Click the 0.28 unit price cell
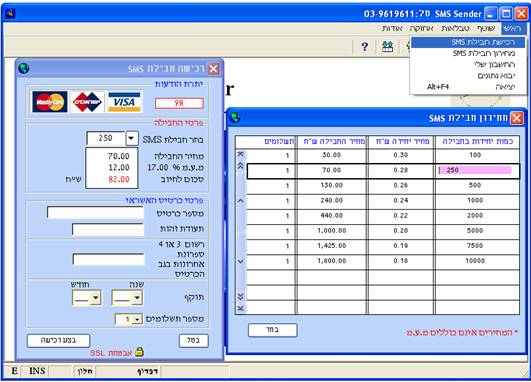This screenshot has width=531, height=382. click(401, 170)
